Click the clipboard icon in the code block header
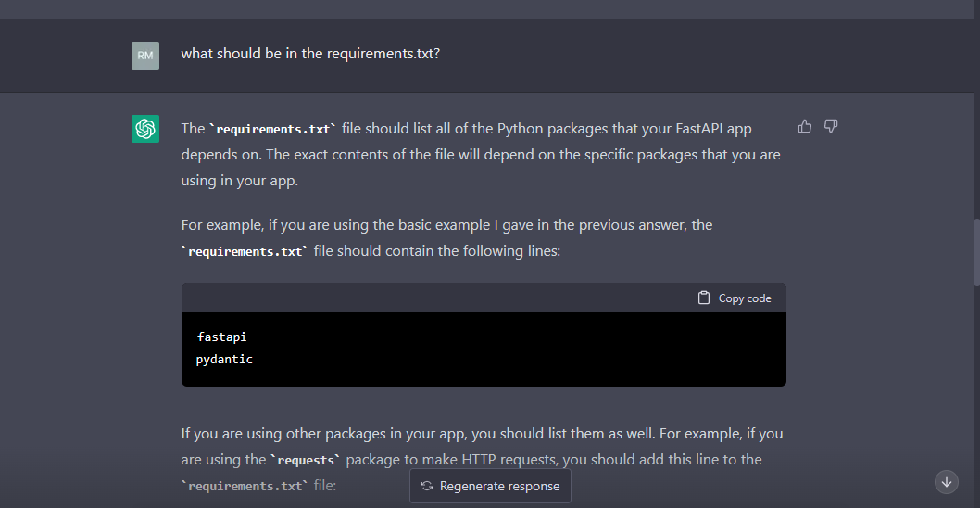Image resolution: width=980 pixels, height=508 pixels. click(705, 298)
